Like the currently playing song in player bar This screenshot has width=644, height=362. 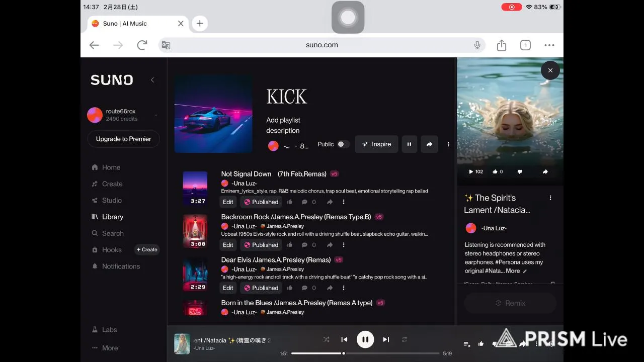pyautogui.click(x=481, y=344)
